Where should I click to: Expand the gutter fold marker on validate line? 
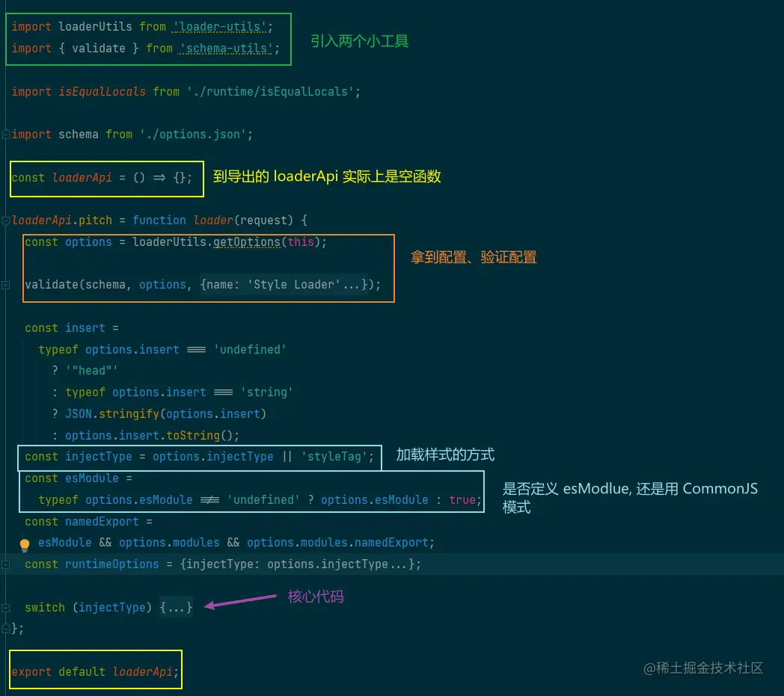click(x=5, y=285)
